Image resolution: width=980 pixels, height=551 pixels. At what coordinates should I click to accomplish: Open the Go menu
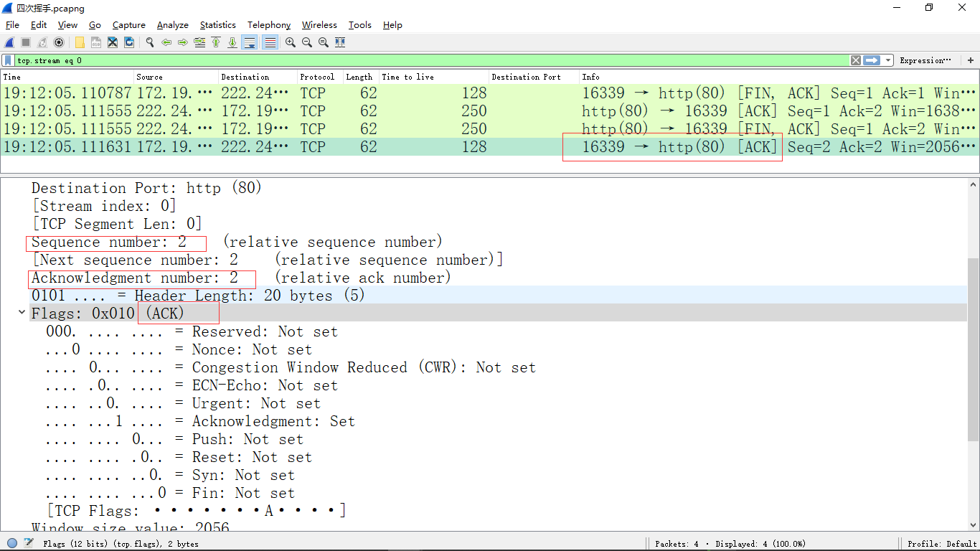click(95, 24)
